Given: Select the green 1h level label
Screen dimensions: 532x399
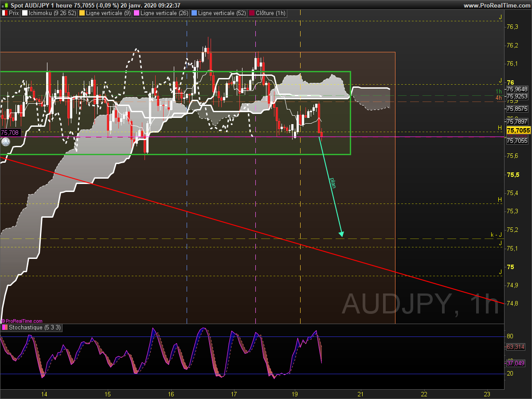Looking at the screenshot, I should 499,91.
